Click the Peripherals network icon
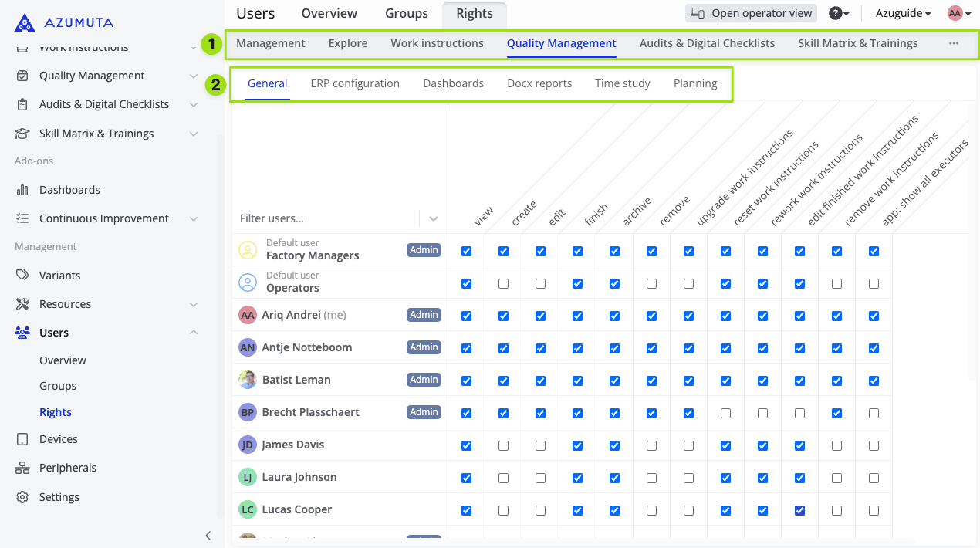Screen dimensions: 980x548 point(23,468)
